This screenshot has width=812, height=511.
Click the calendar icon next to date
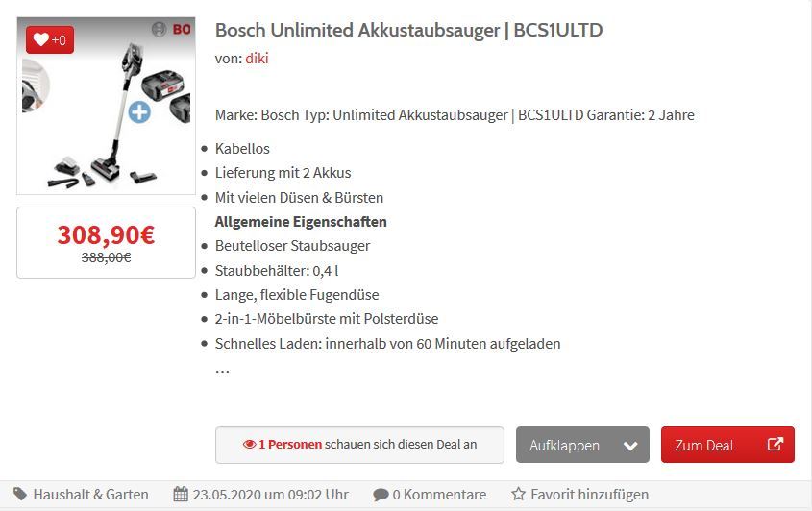181,494
